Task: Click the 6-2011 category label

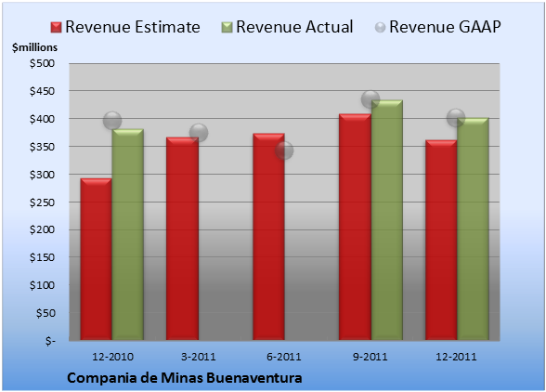Action: point(284,357)
